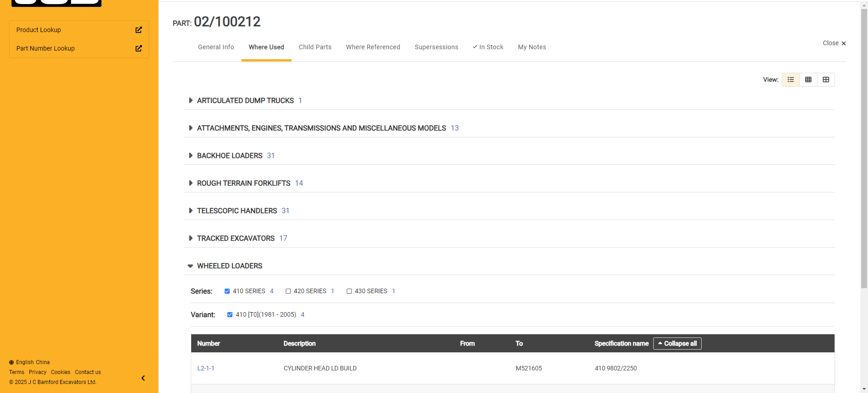The width and height of the screenshot is (868, 393).
Task: Collapse the sidebar with the left chevron
Action: [x=143, y=378]
